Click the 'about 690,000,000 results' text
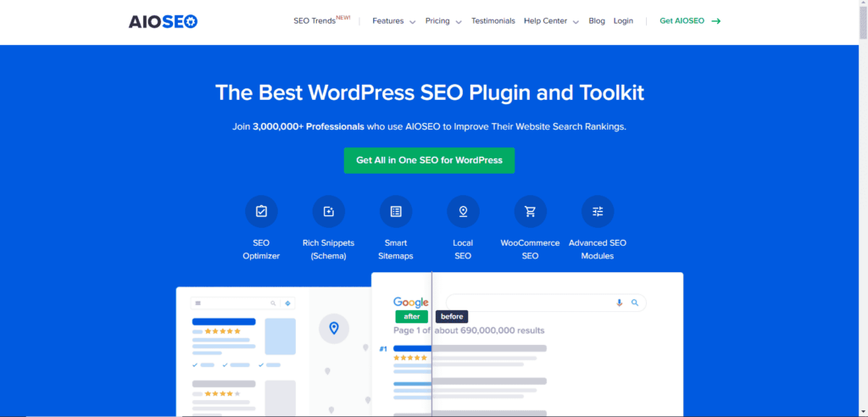868x417 pixels. [489, 331]
